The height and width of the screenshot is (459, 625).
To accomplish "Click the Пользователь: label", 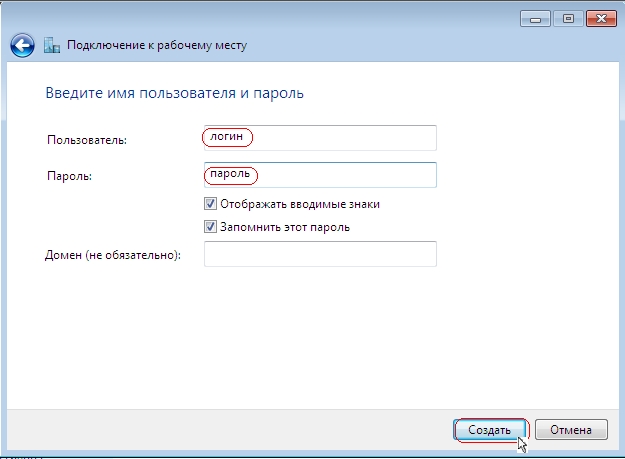I will [87, 140].
